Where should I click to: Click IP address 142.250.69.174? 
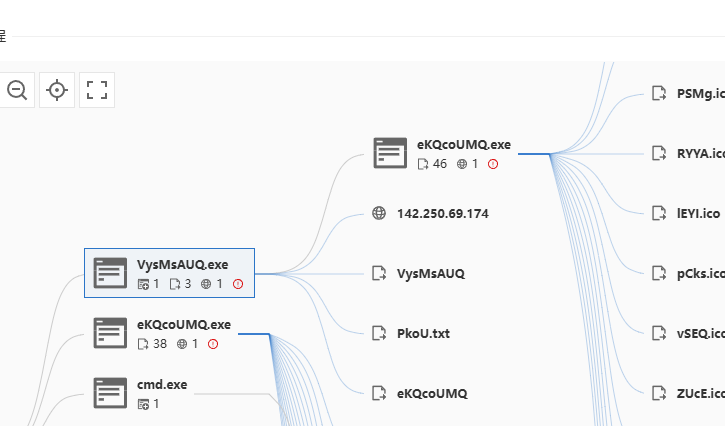[x=443, y=214]
